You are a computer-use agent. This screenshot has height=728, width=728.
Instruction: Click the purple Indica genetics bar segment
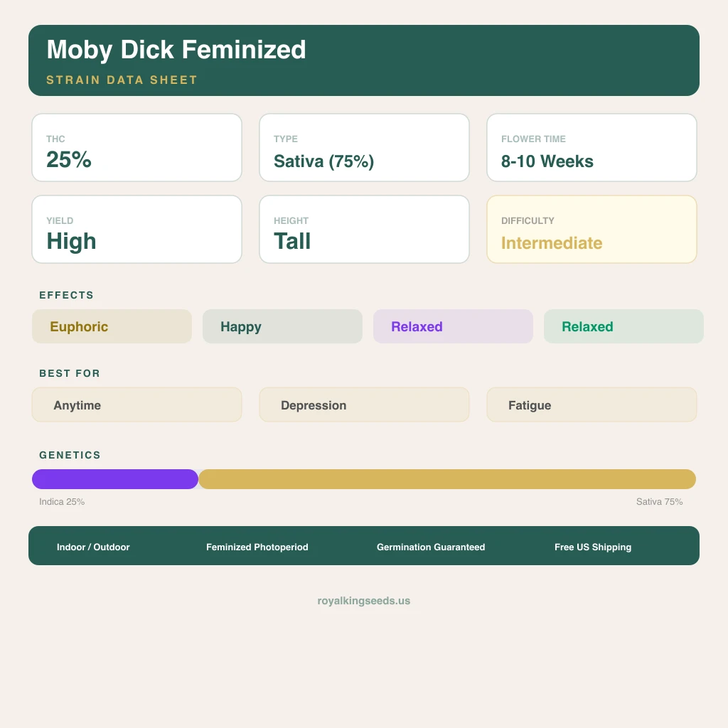tap(115, 479)
